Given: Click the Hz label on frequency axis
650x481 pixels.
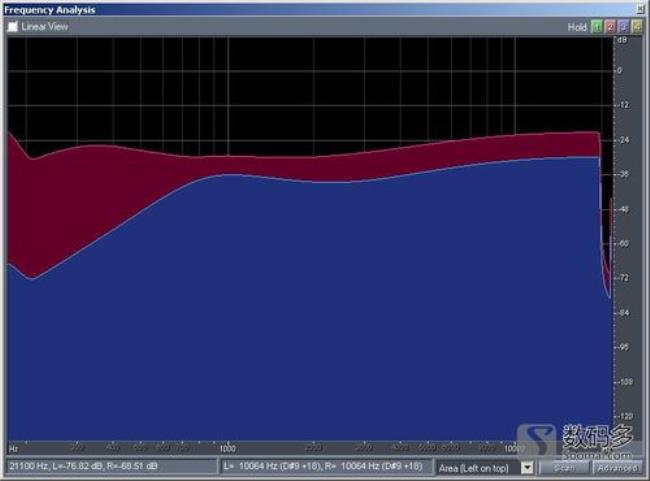Looking at the screenshot, I should (x=13, y=449).
